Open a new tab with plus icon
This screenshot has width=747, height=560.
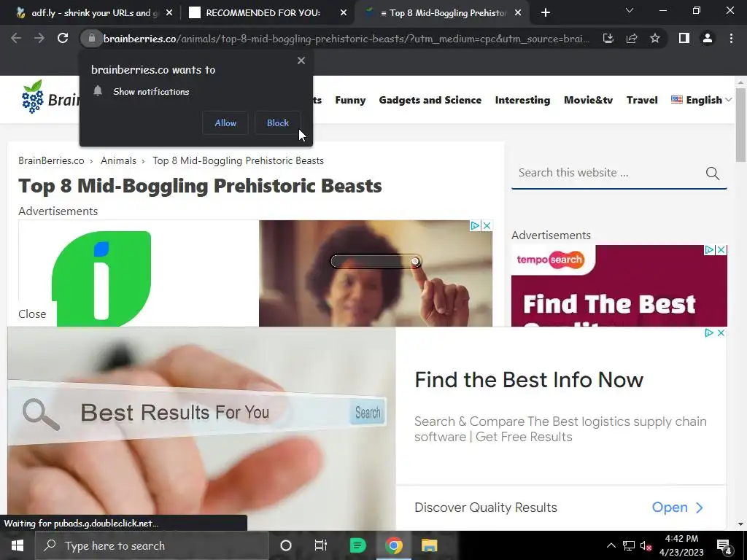pyautogui.click(x=546, y=13)
